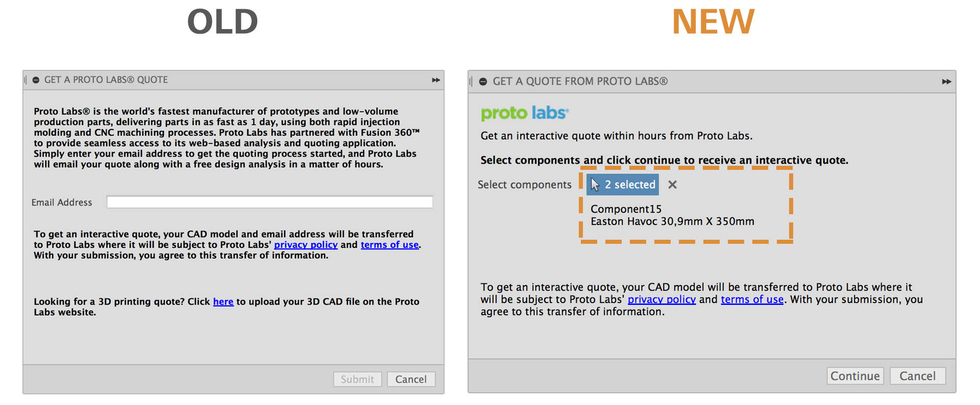
Task: Open terms of use link in old dialog
Action: (389, 245)
